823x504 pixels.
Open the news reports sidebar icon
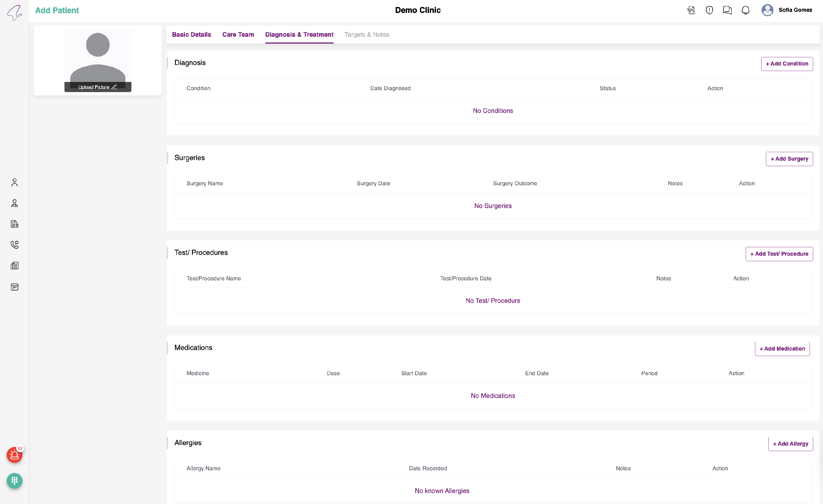[x=14, y=266]
